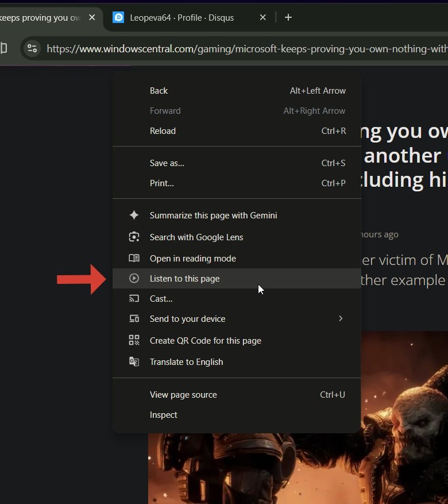Close the Windows Central article tab

(92, 17)
